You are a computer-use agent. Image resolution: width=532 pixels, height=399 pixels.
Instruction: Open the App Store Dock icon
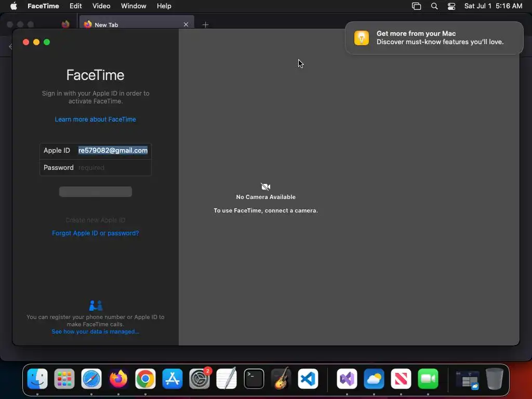click(x=172, y=379)
